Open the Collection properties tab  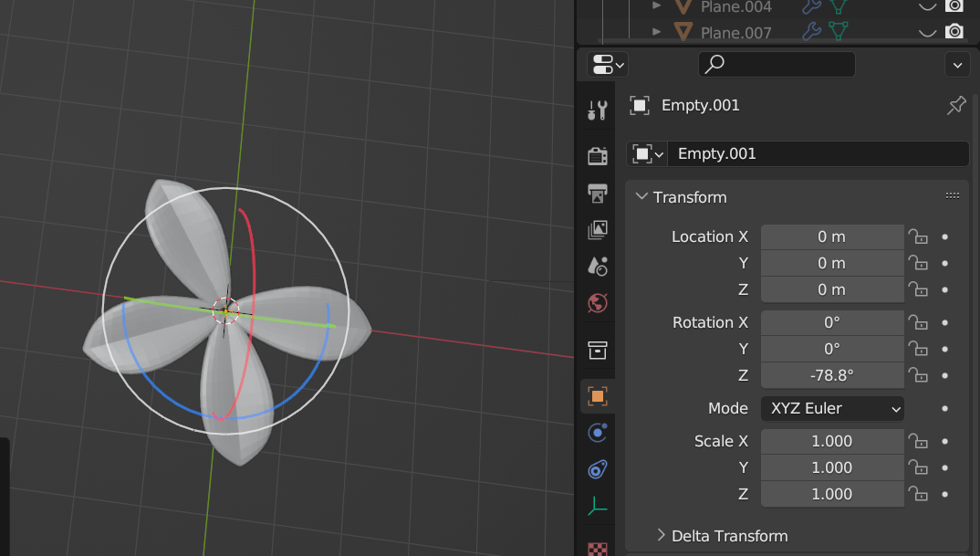click(598, 351)
